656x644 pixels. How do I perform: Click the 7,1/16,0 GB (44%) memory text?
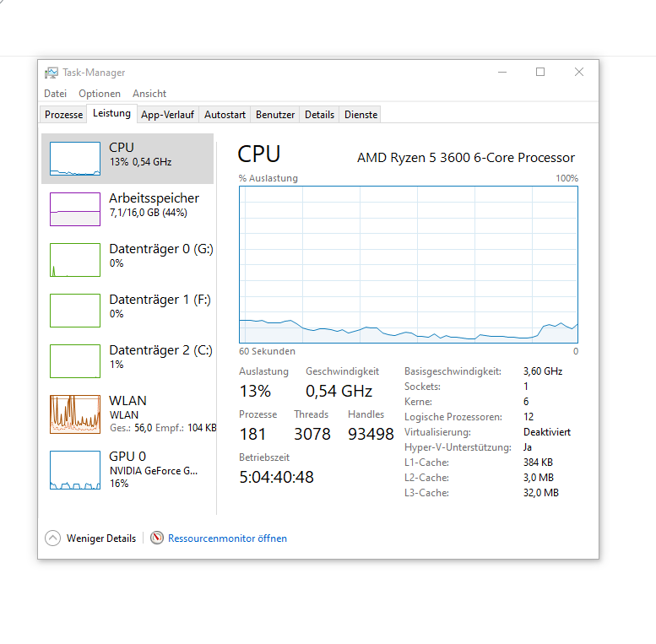pos(148,213)
